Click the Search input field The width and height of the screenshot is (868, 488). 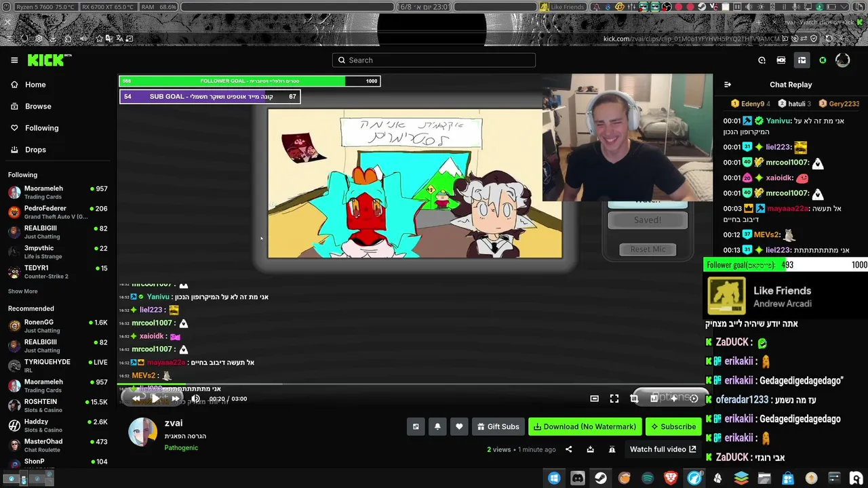pyautogui.click(x=434, y=60)
